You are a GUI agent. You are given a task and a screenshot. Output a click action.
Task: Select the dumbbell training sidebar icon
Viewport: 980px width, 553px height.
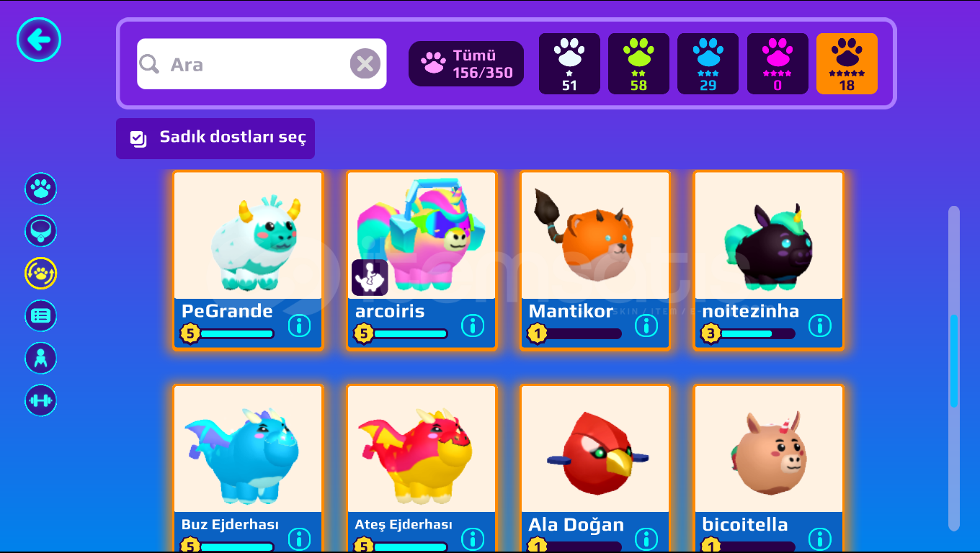tap(41, 400)
